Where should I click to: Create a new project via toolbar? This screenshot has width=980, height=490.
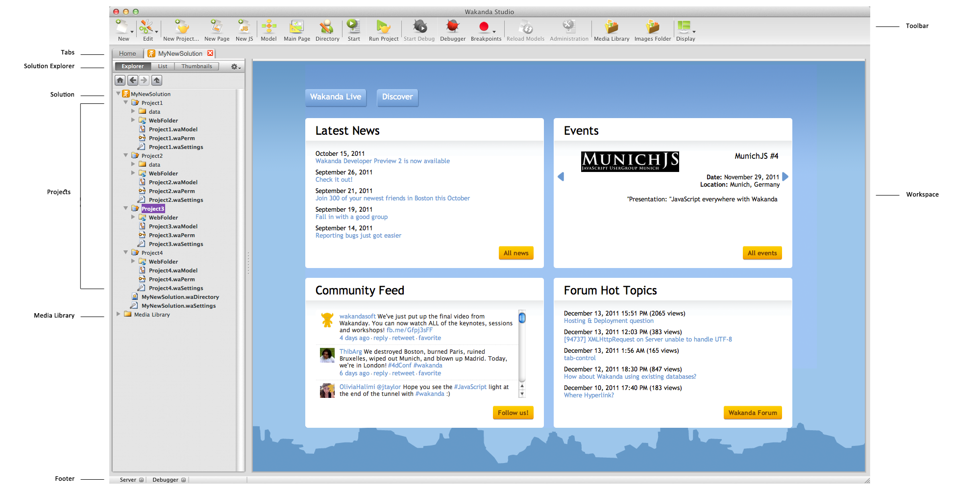[x=181, y=26]
